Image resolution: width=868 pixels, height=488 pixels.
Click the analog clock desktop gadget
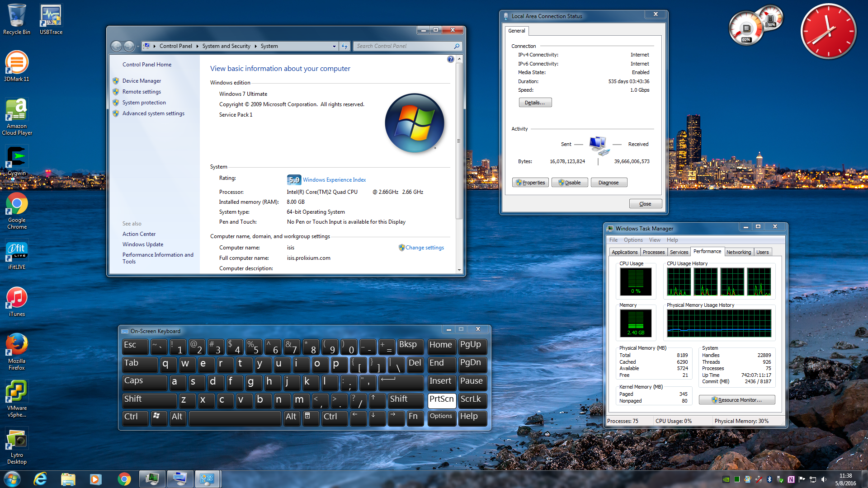click(828, 31)
